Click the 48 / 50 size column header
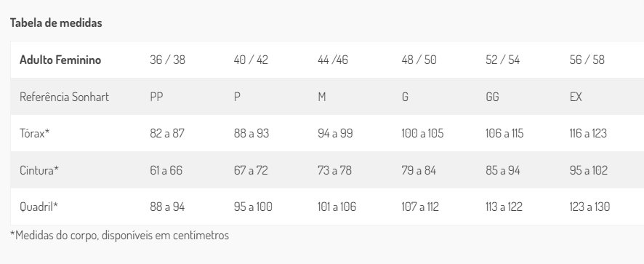Screen dimensions: 644x264 pos(419,60)
